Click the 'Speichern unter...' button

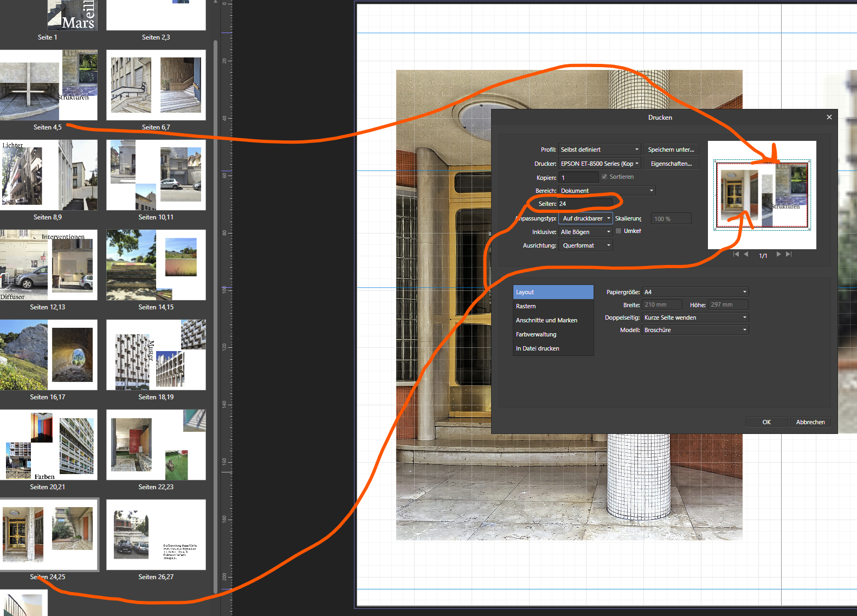click(671, 150)
